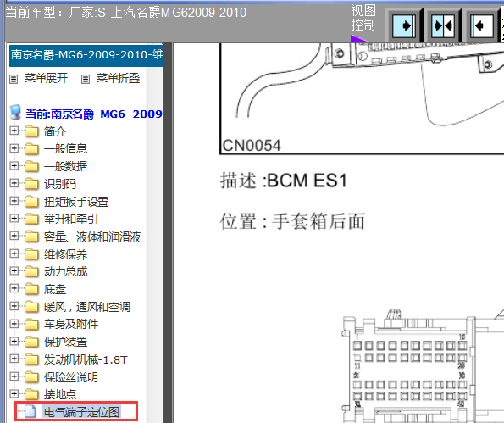Click 菜单折叠 to collapse all menus
This screenshot has width=504, height=423.
click(118, 78)
